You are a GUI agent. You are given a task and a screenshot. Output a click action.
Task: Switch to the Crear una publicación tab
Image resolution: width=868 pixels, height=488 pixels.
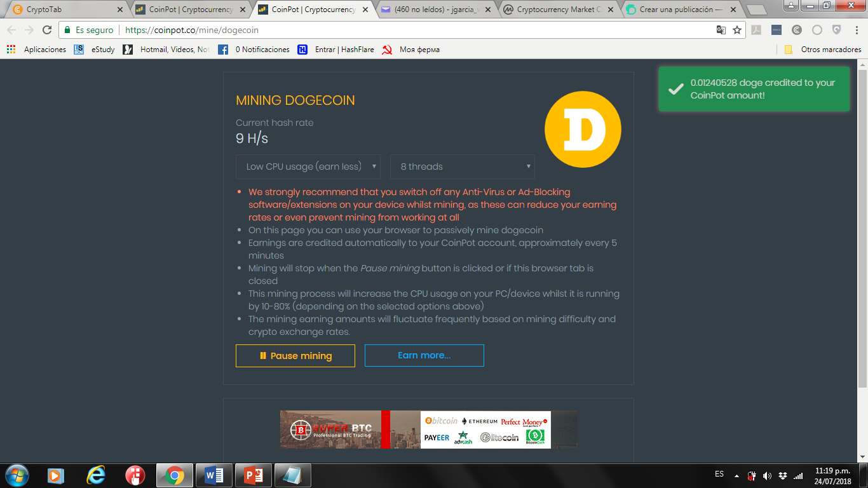(682, 10)
